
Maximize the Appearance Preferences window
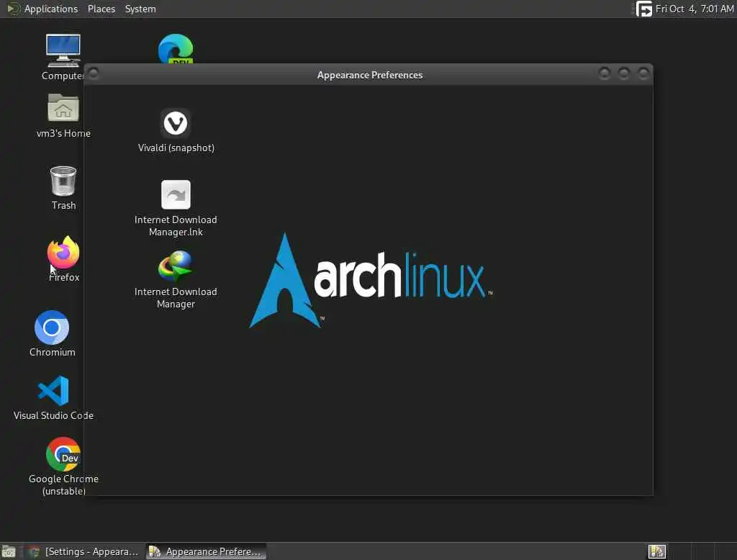click(x=624, y=73)
